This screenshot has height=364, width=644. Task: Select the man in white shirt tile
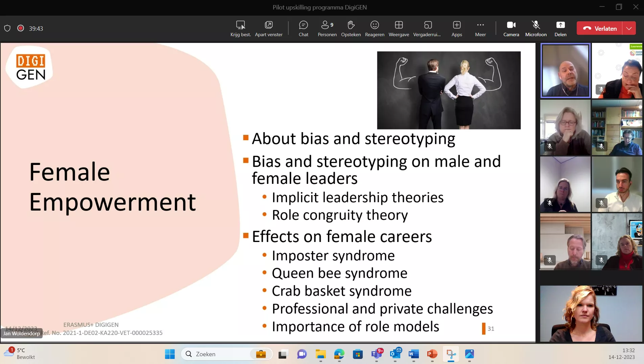[617, 184]
